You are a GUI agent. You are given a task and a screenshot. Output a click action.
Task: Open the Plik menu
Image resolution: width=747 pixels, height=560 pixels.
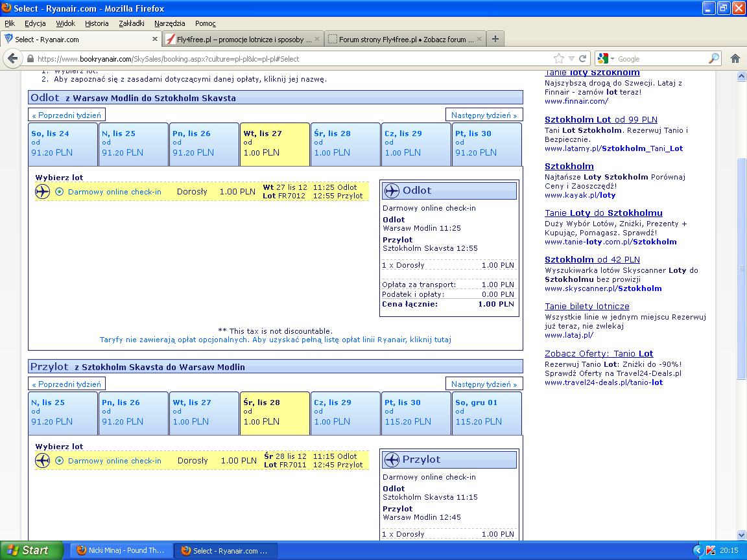pos(10,23)
